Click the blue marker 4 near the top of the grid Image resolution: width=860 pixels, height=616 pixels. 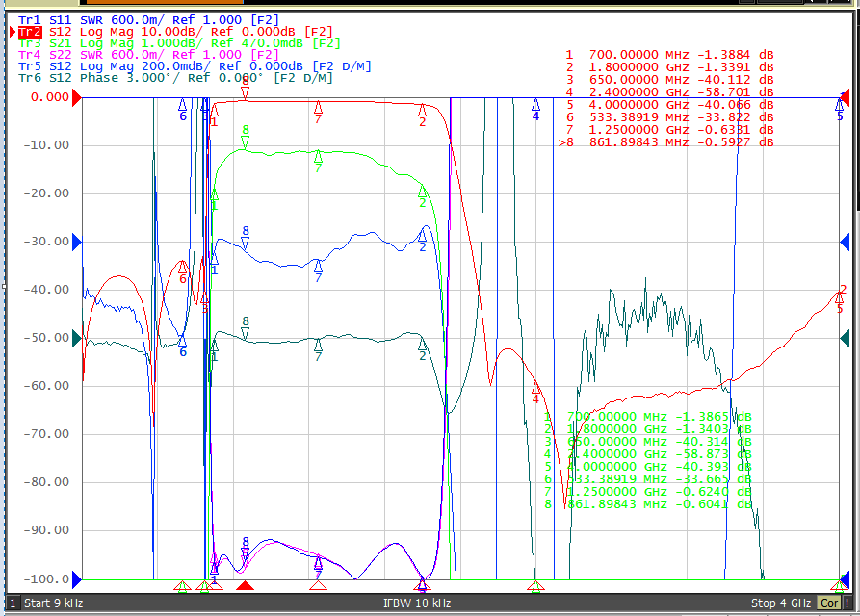[x=535, y=110]
